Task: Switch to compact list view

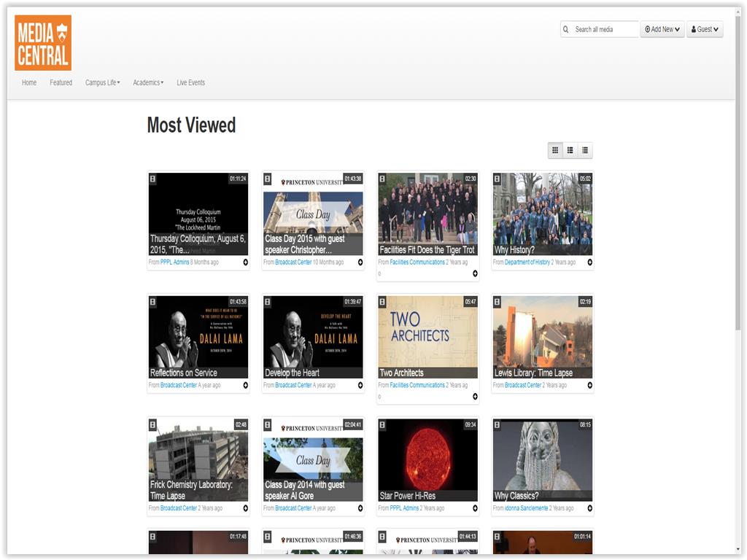Action: click(585, 150)
